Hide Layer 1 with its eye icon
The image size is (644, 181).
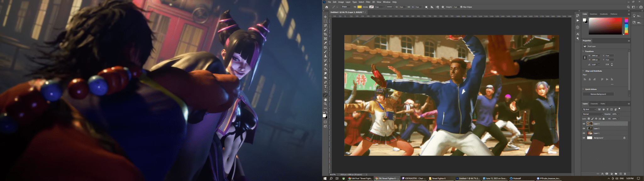[584, 133]
